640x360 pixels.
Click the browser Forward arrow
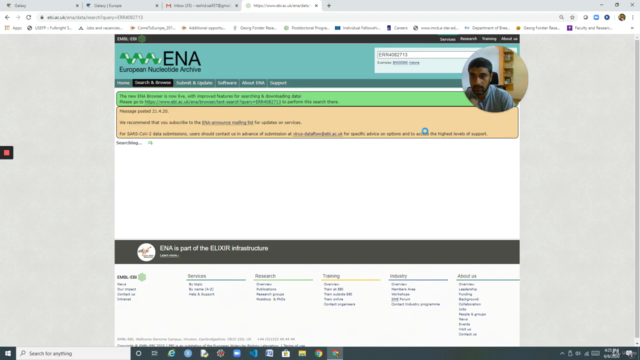coord(18,17)
